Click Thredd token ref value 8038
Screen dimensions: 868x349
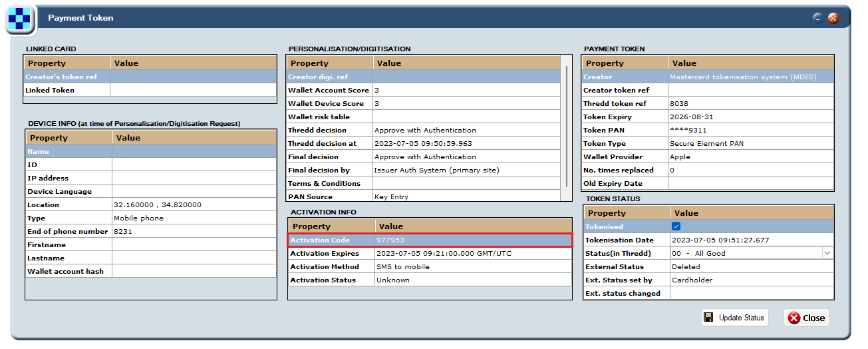tap(679, 103)
